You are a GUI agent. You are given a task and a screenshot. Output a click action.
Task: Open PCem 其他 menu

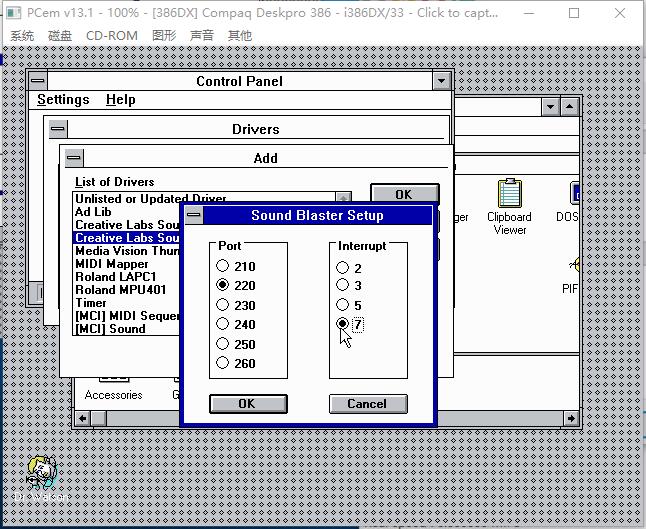[240, 36]
